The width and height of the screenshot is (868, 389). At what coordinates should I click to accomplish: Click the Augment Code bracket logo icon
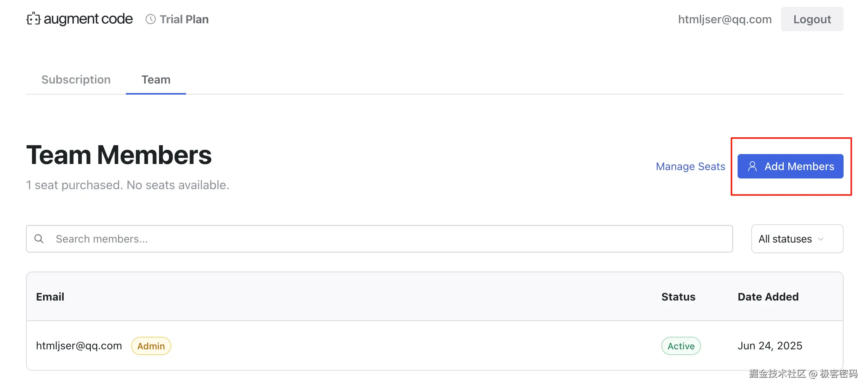click(x=34, y=19)
